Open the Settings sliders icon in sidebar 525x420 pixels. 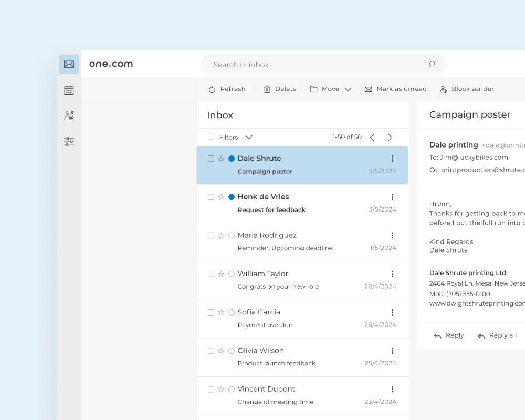(69, 141)
